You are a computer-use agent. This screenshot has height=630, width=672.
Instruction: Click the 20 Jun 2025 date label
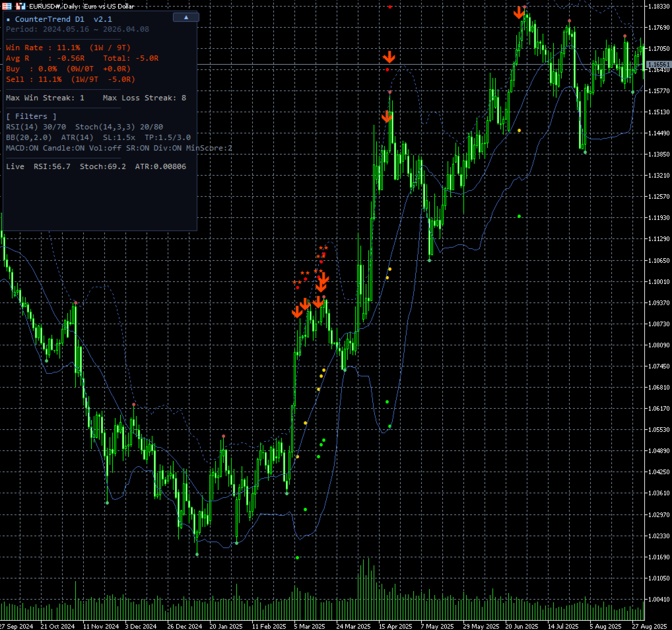521,626
